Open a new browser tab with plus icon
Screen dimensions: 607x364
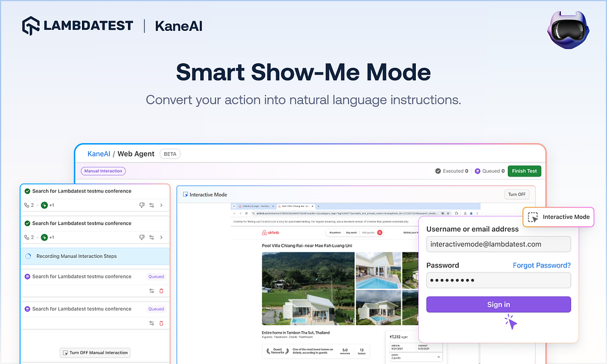point(318,206)
